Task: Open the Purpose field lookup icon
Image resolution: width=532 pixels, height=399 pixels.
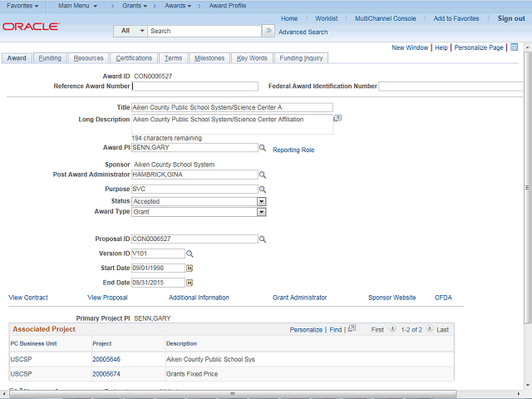Action: click(x=262, y=190)
